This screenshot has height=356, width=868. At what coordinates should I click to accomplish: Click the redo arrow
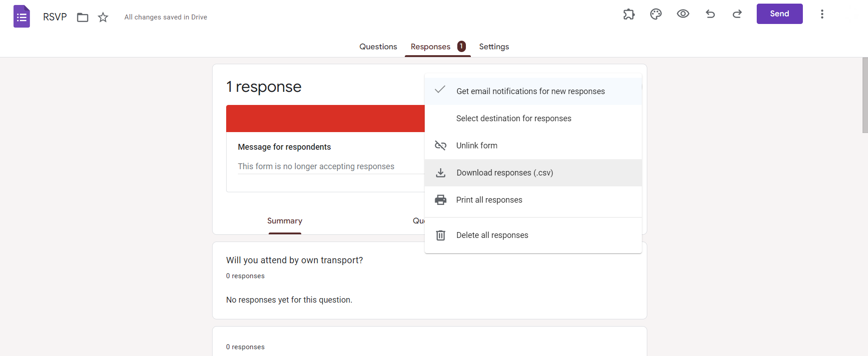click(x=737, y=14)
